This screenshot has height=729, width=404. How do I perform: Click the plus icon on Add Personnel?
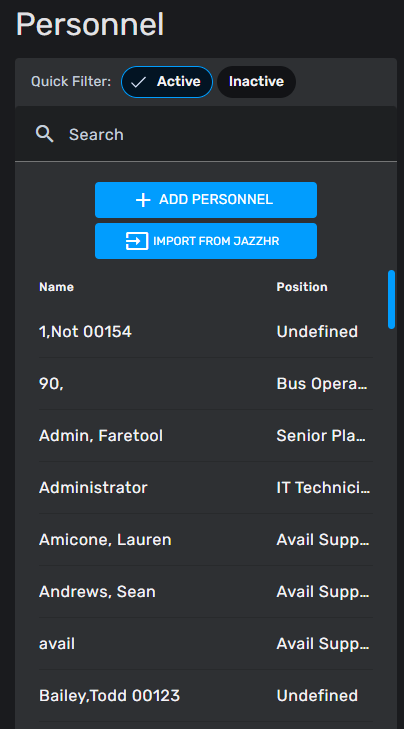pyautogui.click(x=143, y=200)
